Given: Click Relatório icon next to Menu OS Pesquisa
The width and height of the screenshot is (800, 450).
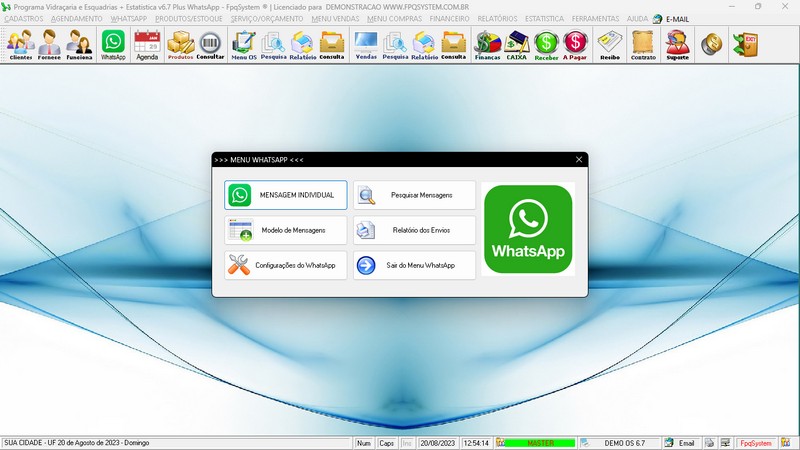Looking at the screenshot, I should click(x=303, y=45).
